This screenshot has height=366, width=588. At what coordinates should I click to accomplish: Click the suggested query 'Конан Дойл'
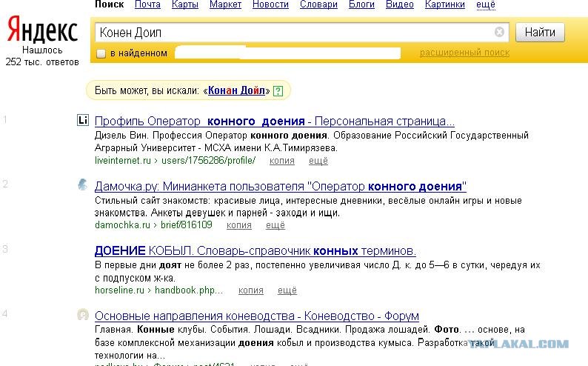point(236,90)
